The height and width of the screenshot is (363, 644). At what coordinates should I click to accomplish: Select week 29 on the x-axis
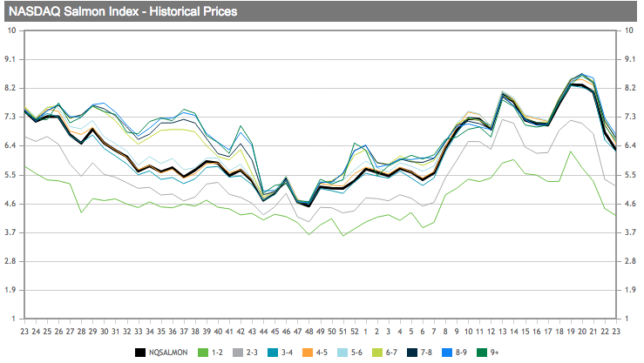(x=93, y=332)
